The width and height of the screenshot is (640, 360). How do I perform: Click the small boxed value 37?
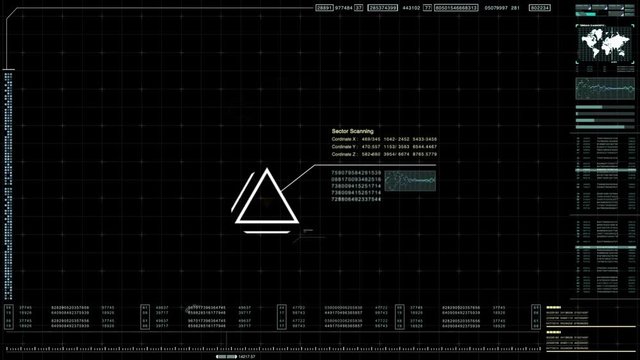pyautogui.click(x=358, y=8)
